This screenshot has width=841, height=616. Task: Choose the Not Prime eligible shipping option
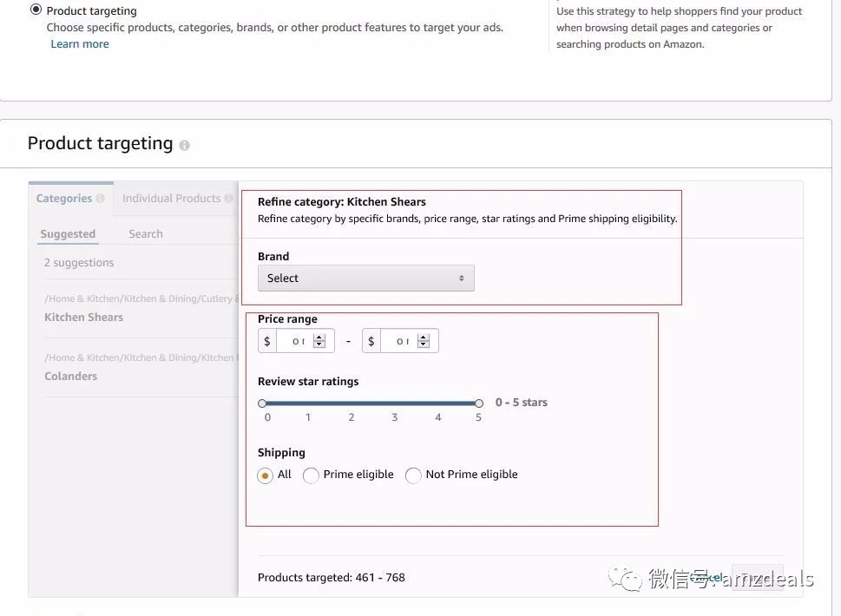point(413,475)
